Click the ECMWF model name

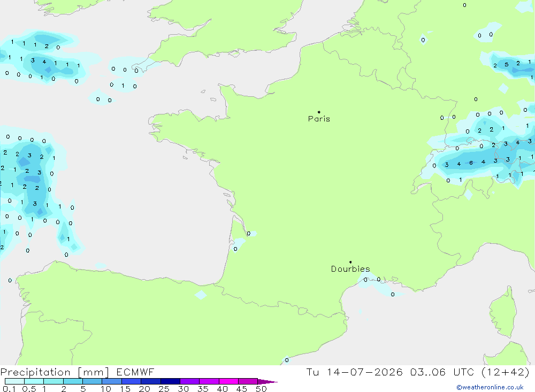[135, 372]
